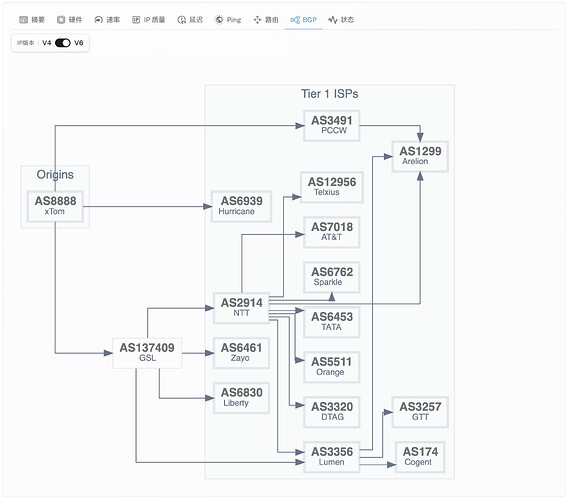Select the V6 label
The image size is (568, 500).
pyautogui.click(x=79, y=43)
